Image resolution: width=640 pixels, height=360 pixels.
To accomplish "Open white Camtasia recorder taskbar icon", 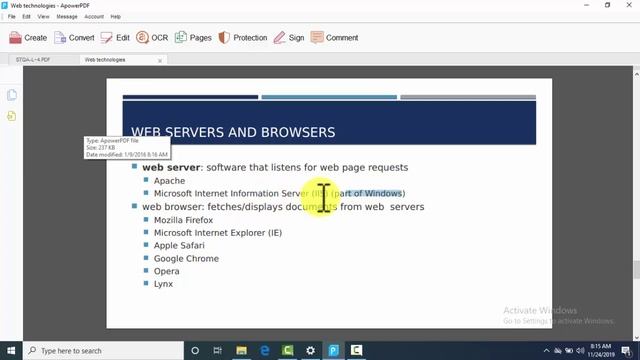I will pyautogui.click(x=356, y=351).
